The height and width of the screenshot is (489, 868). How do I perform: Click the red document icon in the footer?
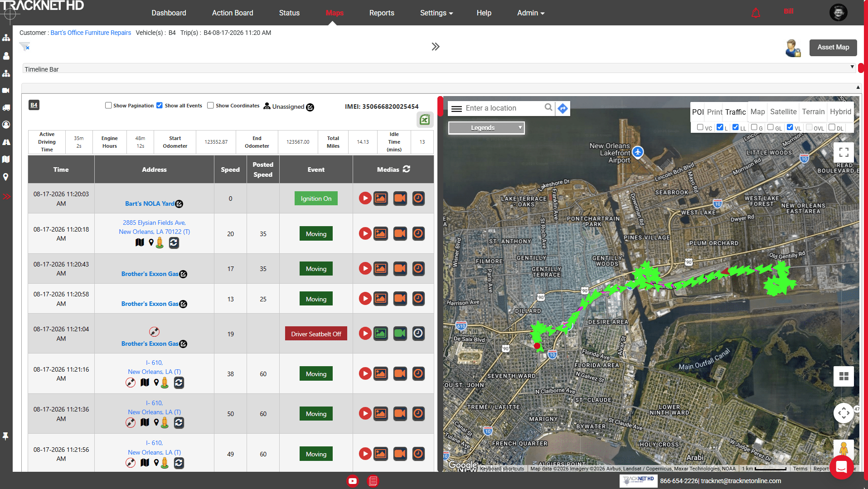(373, 481)
